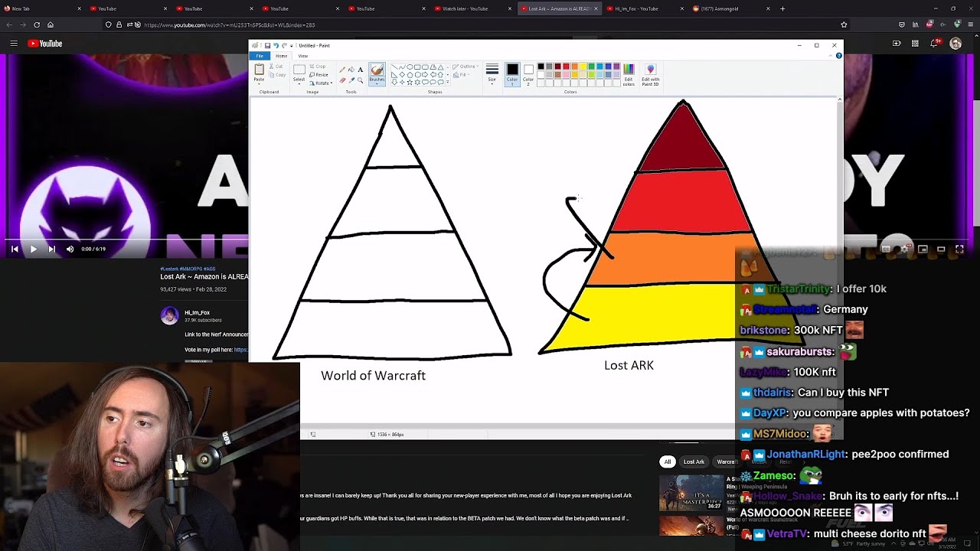Image resolution: width=980 pixels, height=551 pixels.
Task: Open Rotate dropdown in Paint
Action: [321, 83]
